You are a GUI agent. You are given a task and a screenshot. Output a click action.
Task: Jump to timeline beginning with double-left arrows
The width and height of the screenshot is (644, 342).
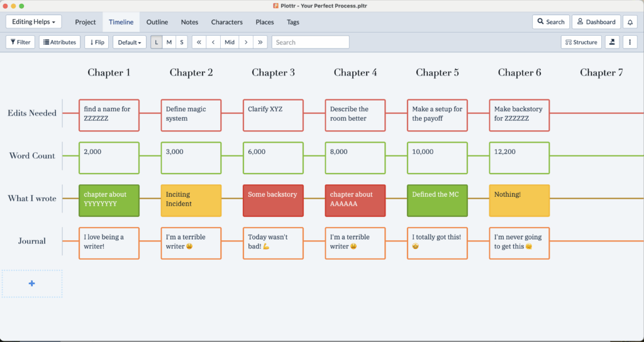click(x=199, y=42)
